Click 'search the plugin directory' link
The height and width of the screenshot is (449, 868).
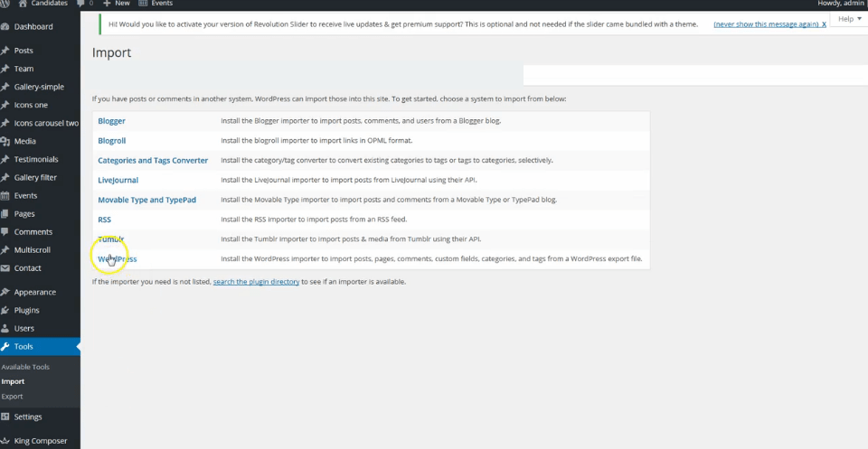256,282
